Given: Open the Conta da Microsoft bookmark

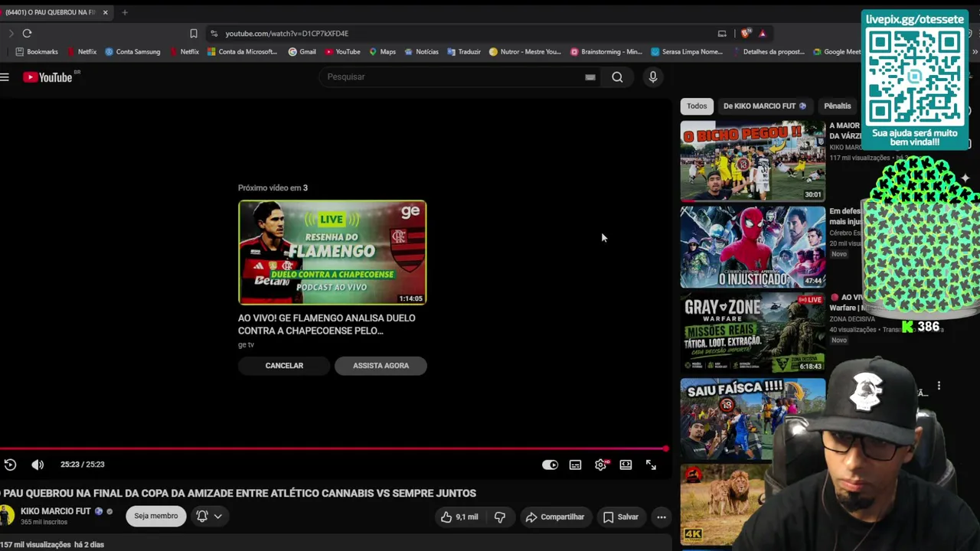Looking at the screenshot, I should 242,52.
